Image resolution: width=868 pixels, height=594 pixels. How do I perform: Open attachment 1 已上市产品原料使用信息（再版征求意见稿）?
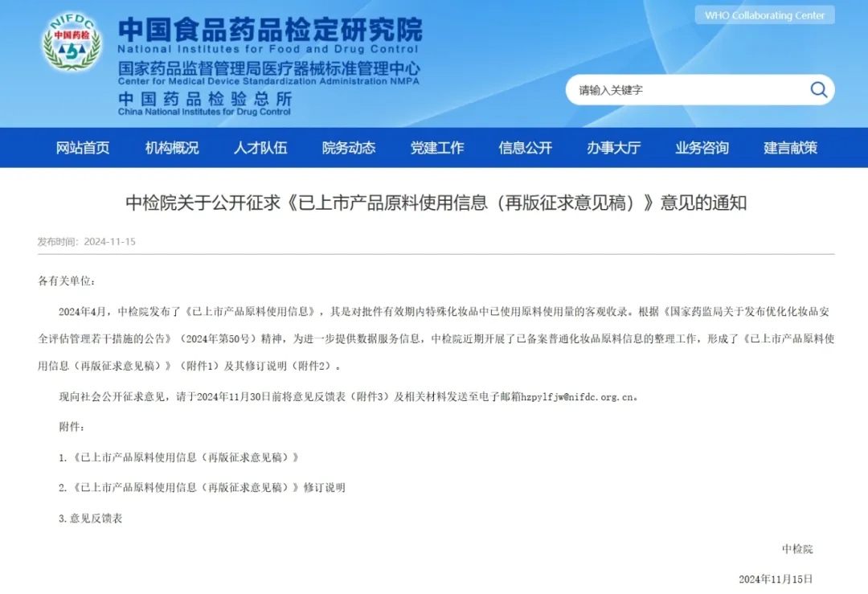coord(178,457)
